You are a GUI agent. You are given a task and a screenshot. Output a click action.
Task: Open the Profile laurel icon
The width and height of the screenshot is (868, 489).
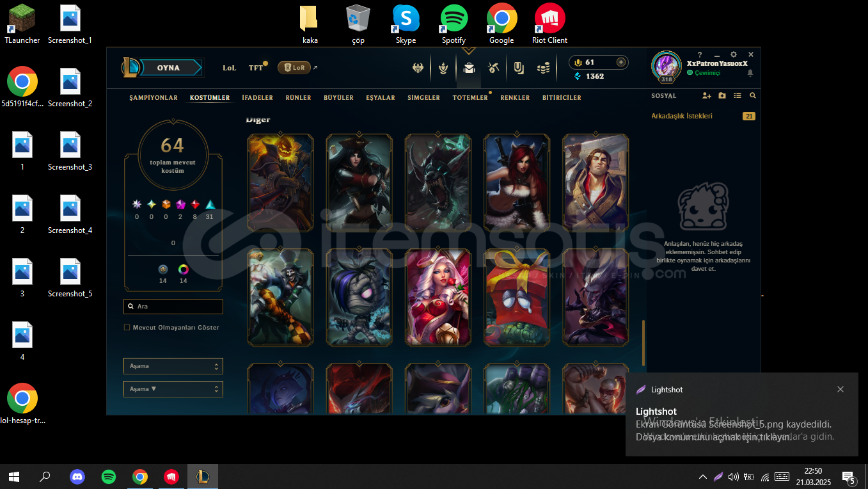coord(443,67)
